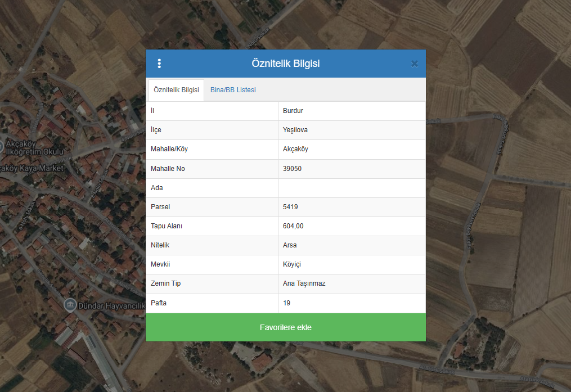Click the Mahalle No value 39050

click(293, 169)
